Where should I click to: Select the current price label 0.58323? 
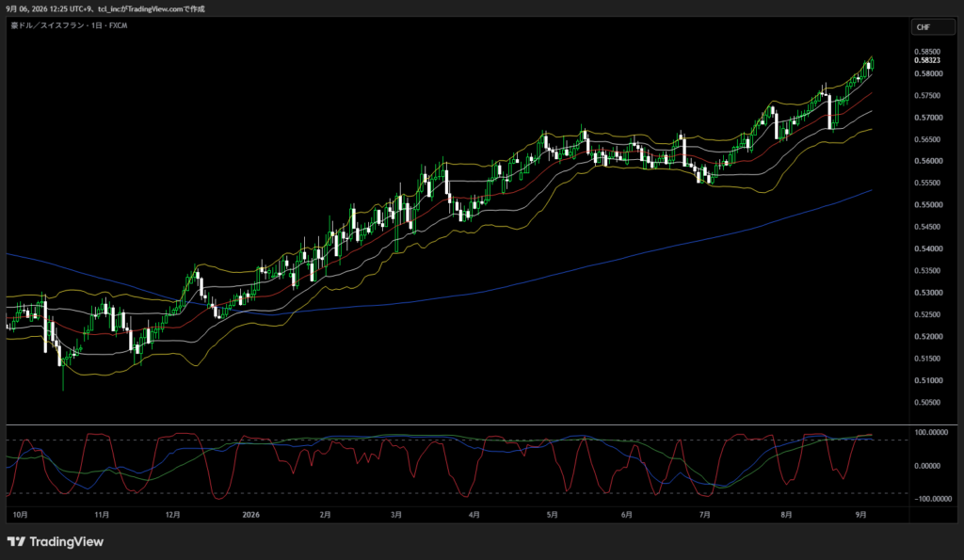coord(927,60)
